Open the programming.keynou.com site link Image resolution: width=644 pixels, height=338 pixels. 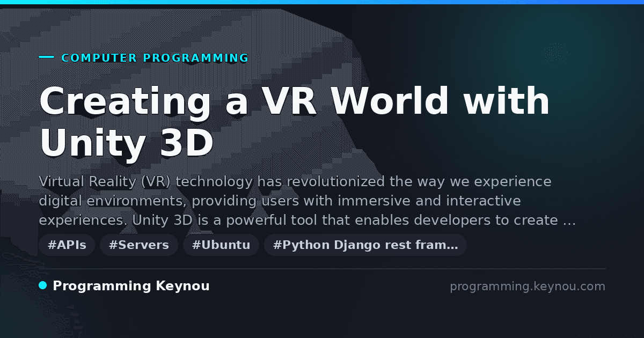coord(528,286)
